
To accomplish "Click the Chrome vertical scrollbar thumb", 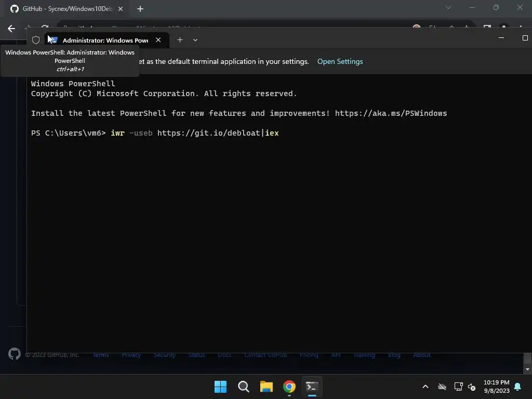I will [527, 358].
